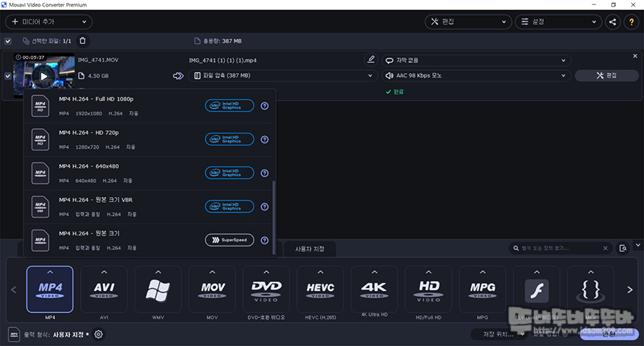The height and width of the screenshot is (346, 644).
Task: Select the AVI video format icon
Action: pos(104,289)
